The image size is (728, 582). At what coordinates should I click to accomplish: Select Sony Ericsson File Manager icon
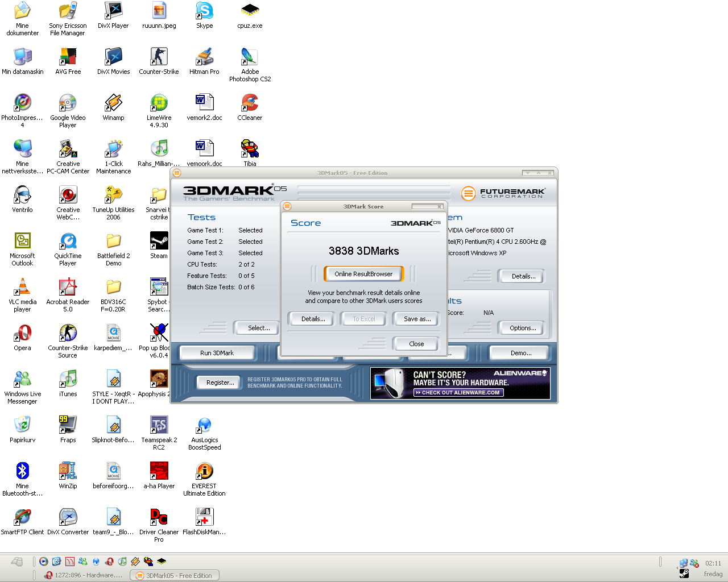click(68, 19)
